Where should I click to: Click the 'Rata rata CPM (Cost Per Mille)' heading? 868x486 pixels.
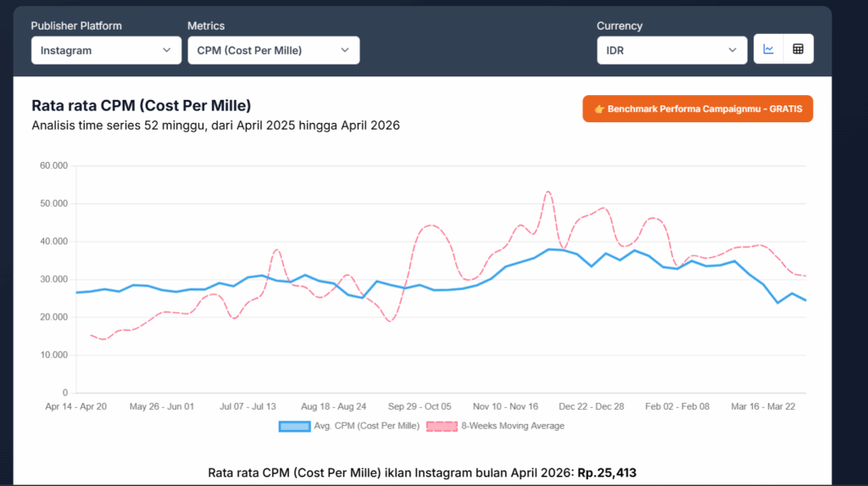[141, 106]
